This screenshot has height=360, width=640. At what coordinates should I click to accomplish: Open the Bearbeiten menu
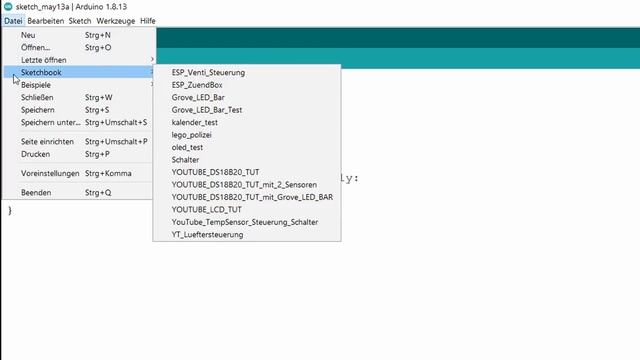[46, 21]
